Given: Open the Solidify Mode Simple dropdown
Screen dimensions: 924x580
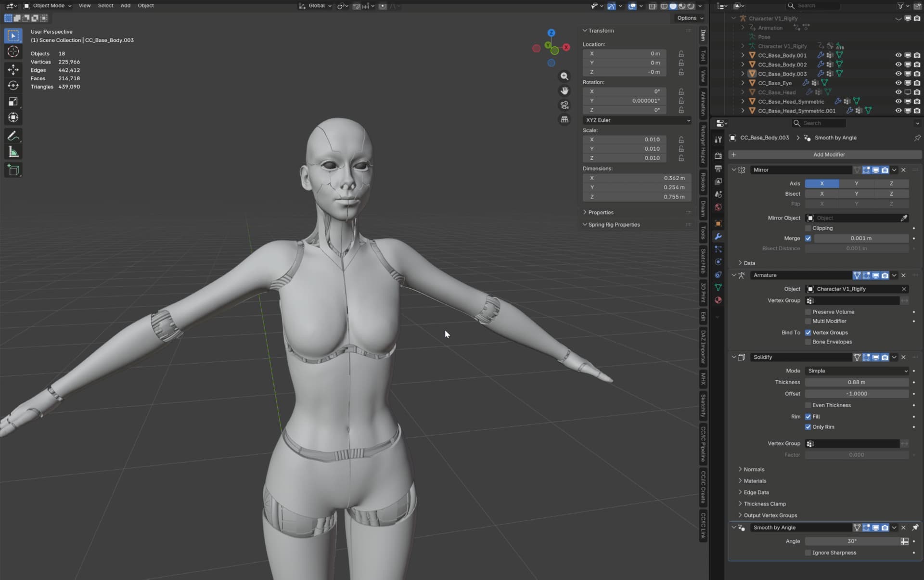Looking at the screenshot, I should click(857, 371).
